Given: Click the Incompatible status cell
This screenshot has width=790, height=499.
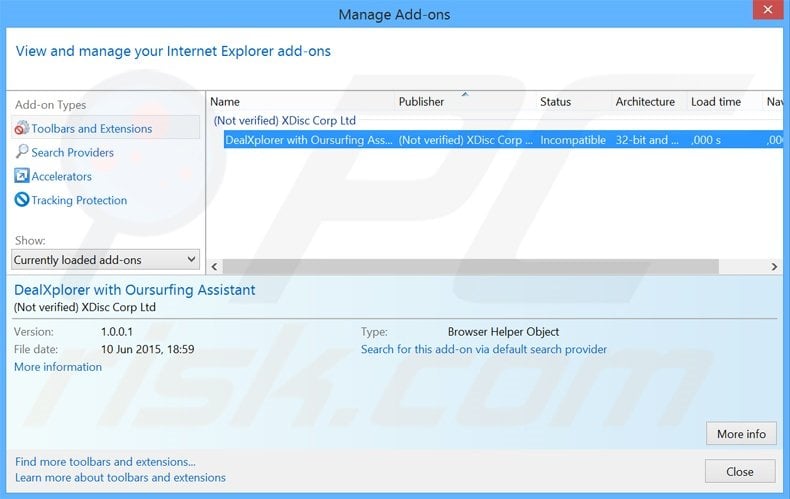Looking at the screenshot, I should pyautogui.click(x=573, y=140).
